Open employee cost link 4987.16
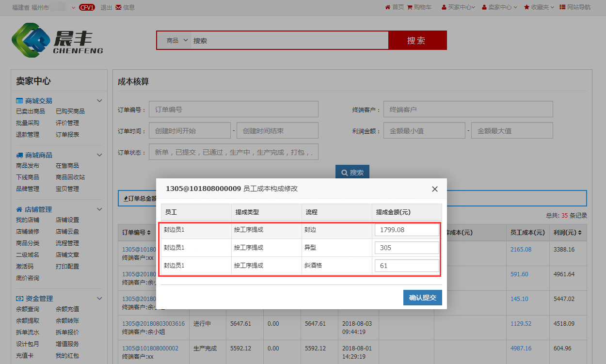Screen dimensions: 606x364 click(521, 348)
